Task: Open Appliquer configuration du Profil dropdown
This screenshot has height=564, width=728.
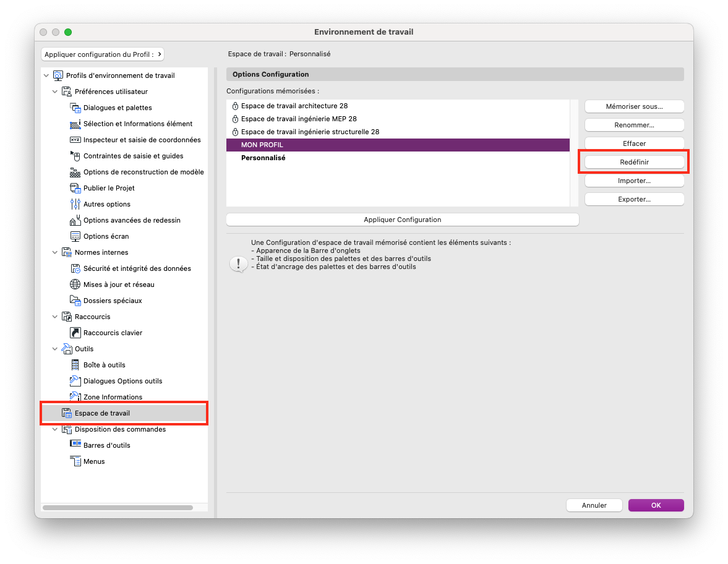Action: click(103, 54)
